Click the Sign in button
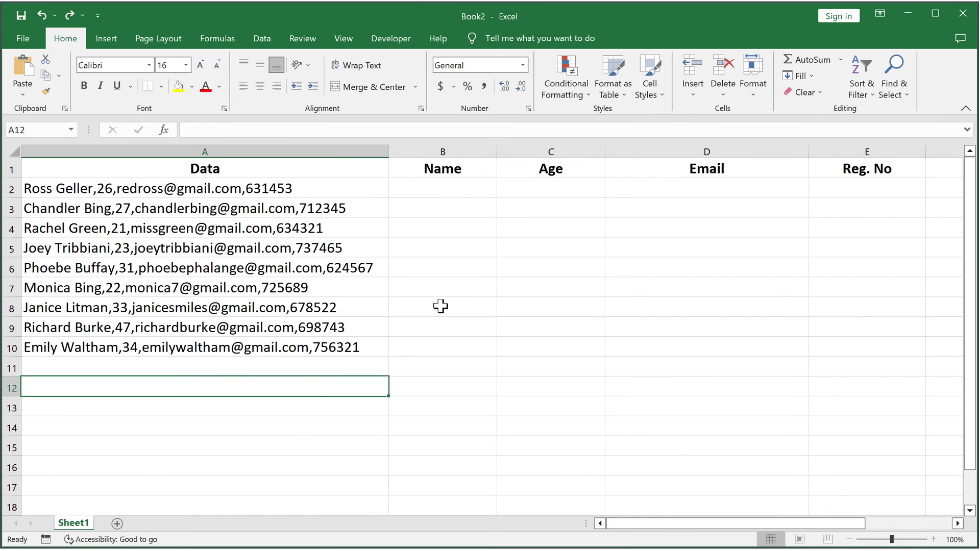 pyautogui.click(x=838, y=16)
